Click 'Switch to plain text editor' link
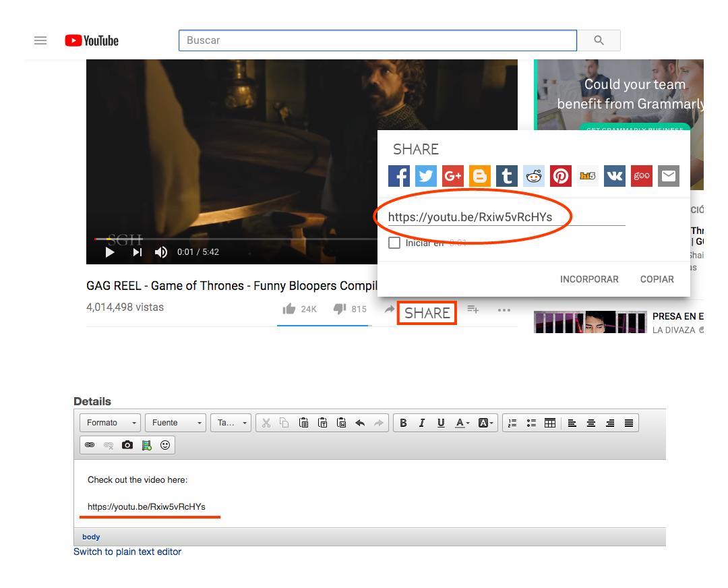Image resolution: width=728 pixels, height=588 pixels. (127, 552)
